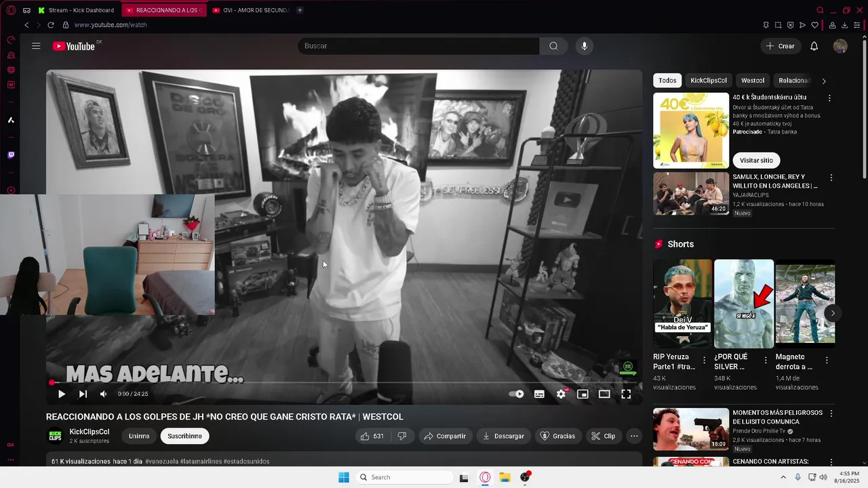Open browser downloads icon in toolbar
The height and width of the screenshot is (488, 868).
[845, 25]
